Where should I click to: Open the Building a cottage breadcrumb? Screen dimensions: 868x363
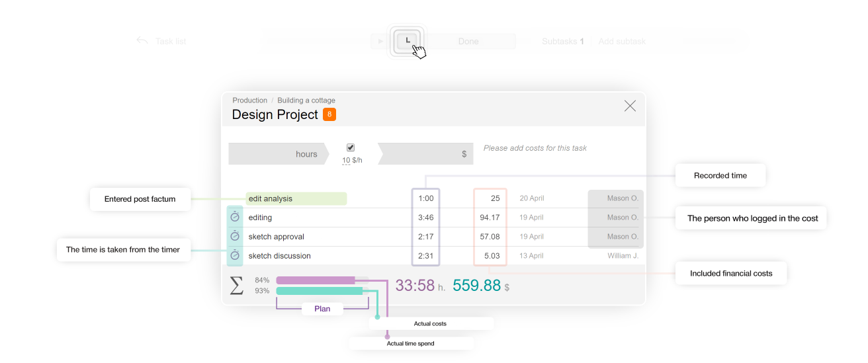(306, 101)
